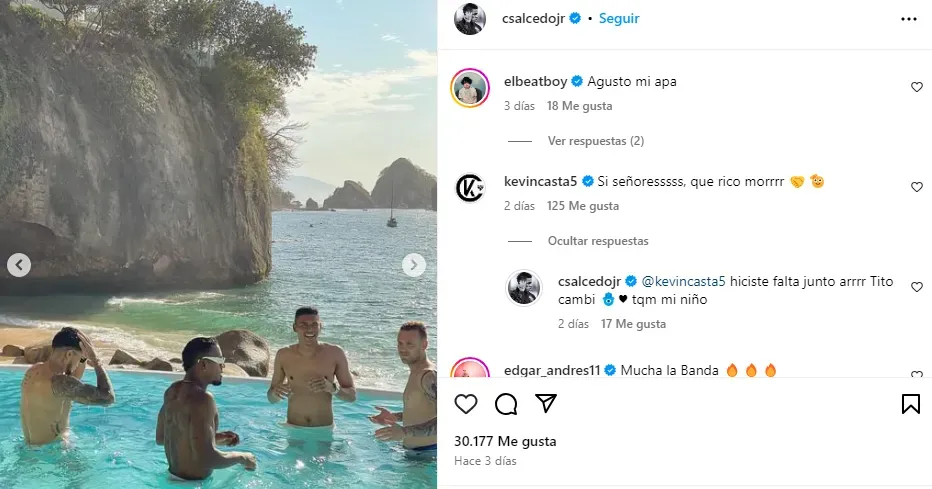Click kevincasta5's profile avatar
The height and width of the screenshot is (489, 932).
(x=470, y=188)
